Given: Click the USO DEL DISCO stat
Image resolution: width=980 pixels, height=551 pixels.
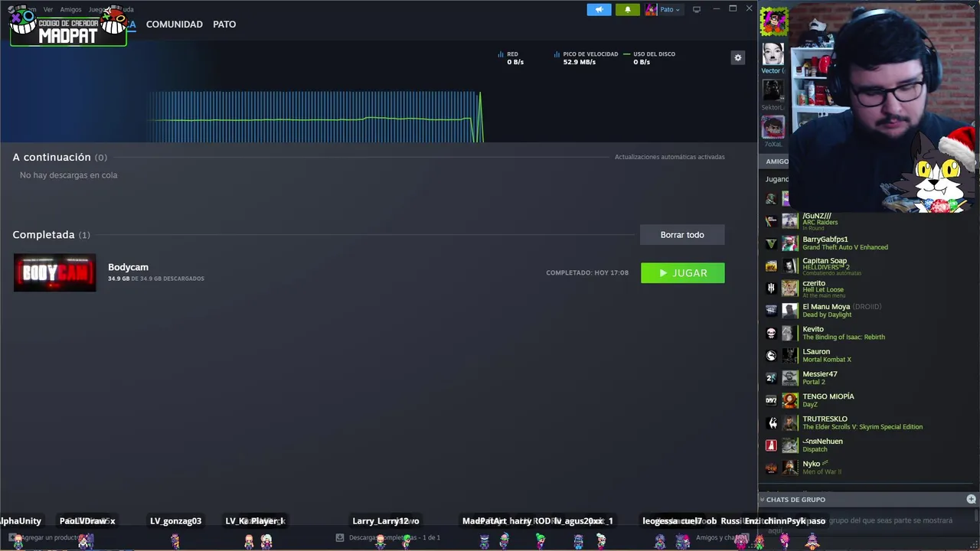Looking at the screenshot, I should coord(649,58).
